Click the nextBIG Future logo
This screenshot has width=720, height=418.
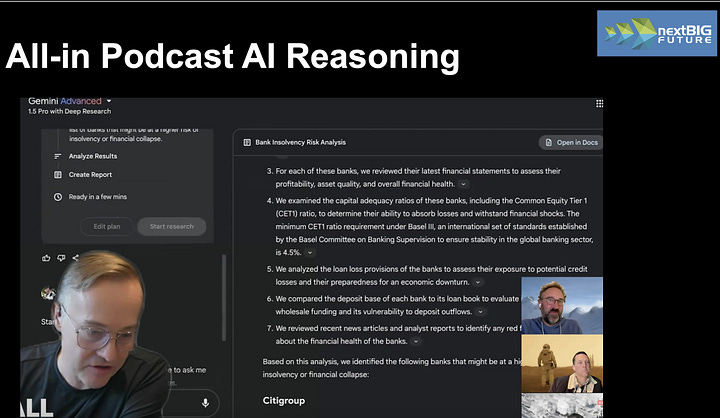coord(657,34)
